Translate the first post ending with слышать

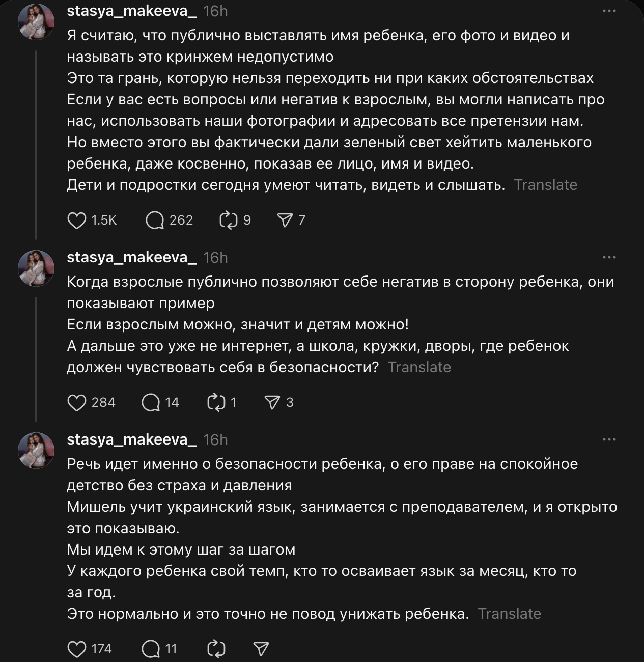(545, 185)
